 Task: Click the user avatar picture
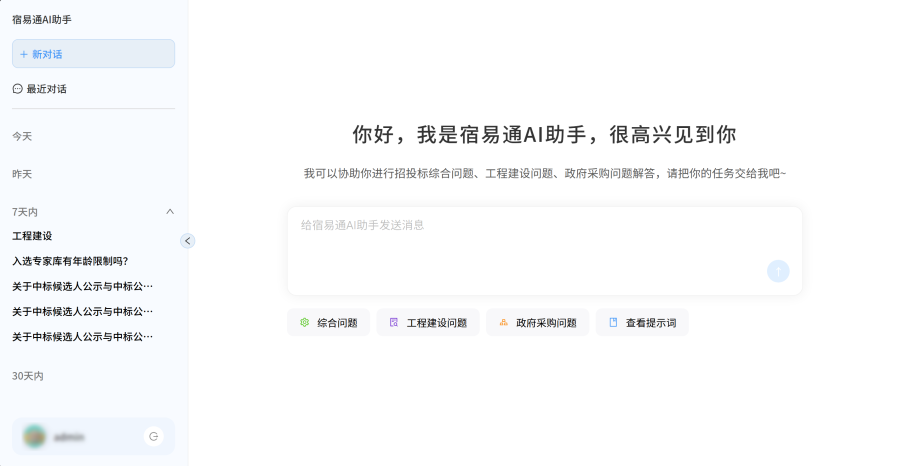(x=35, y=436)
